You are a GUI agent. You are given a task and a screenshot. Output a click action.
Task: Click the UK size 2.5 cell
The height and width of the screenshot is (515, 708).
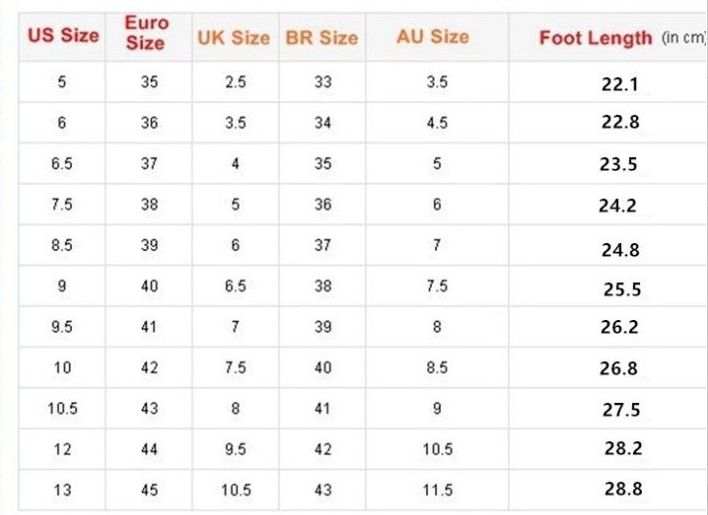pos(236,82)
